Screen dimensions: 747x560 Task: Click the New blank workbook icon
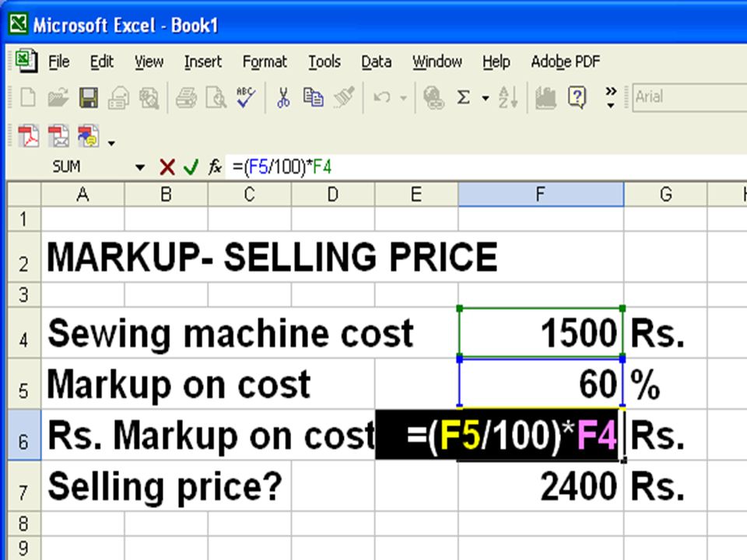pos(28,97)
